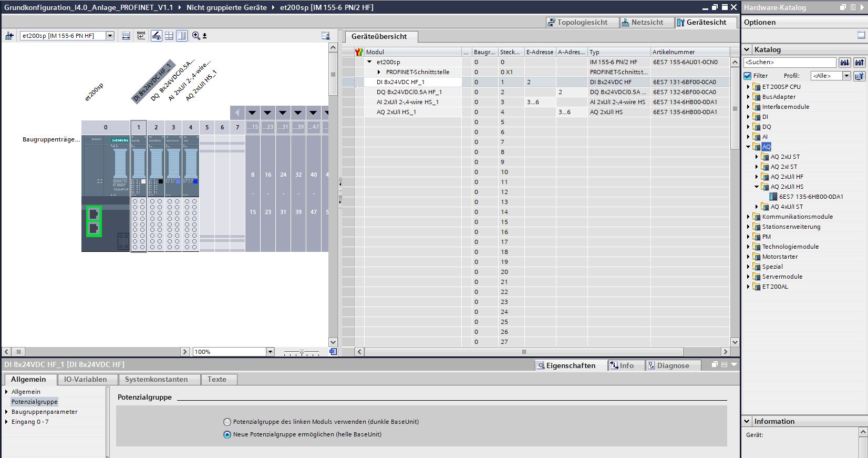The height and width of the screenshot is (458, 868).
Task: Adjust the zoom slider below device view
Action: 302,352
